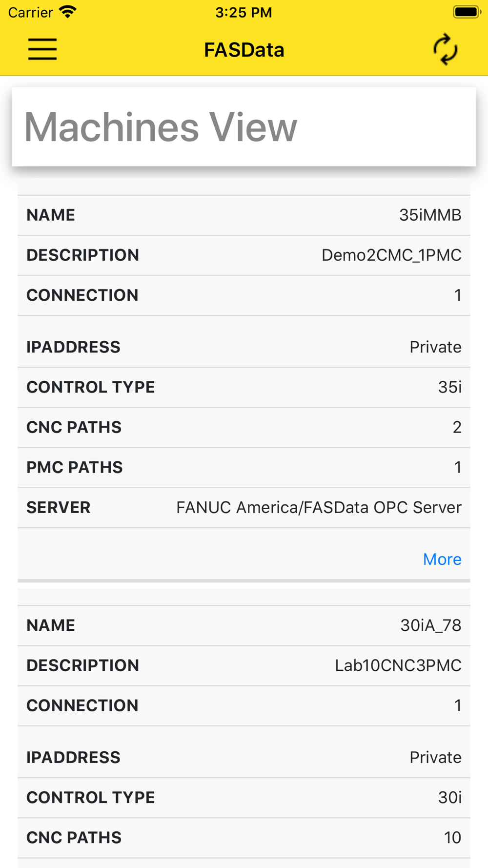
Task: Select Demo2CMC_1PMC description row
Action: coord(244,255)
